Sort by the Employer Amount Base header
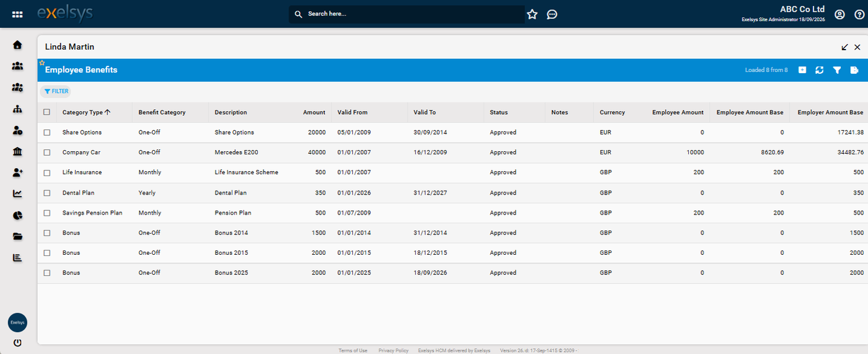Viewport: 868px width, 354px height. tap(830, 112)
